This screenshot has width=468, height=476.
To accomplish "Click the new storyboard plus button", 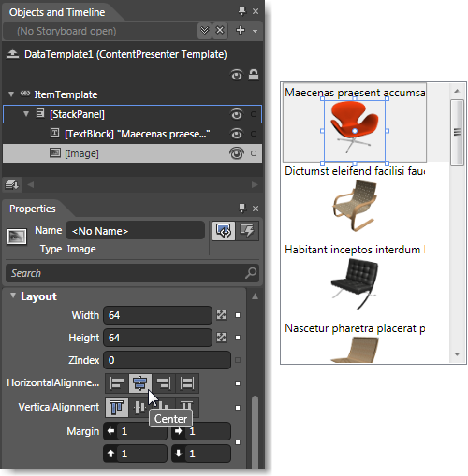I will click(241, 30).
